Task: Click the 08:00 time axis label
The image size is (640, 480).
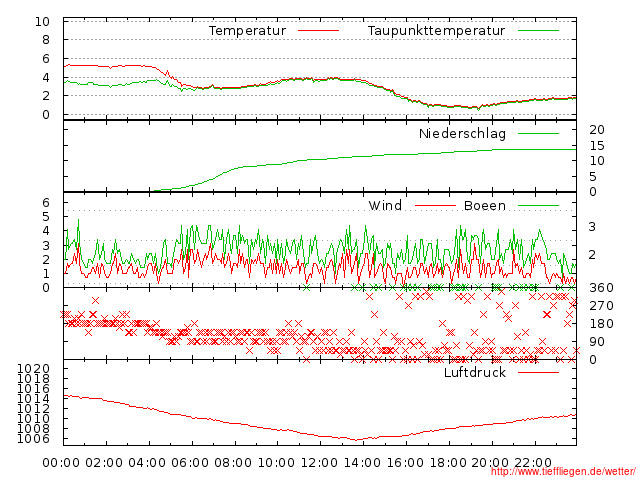Action: click(233, 463)
